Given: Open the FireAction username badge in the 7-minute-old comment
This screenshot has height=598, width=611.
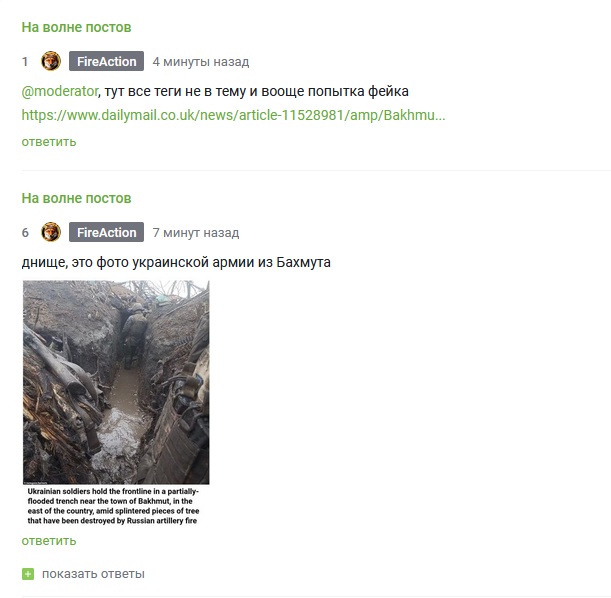Looking at the screenshot, I should point(106,232).
